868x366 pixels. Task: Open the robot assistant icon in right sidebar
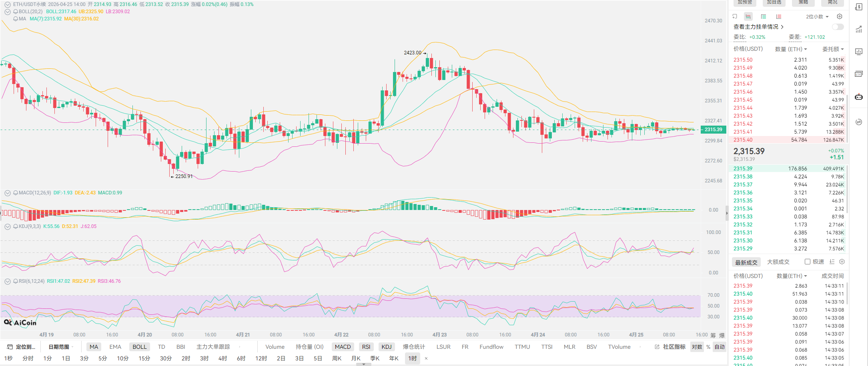click(859, 97)
